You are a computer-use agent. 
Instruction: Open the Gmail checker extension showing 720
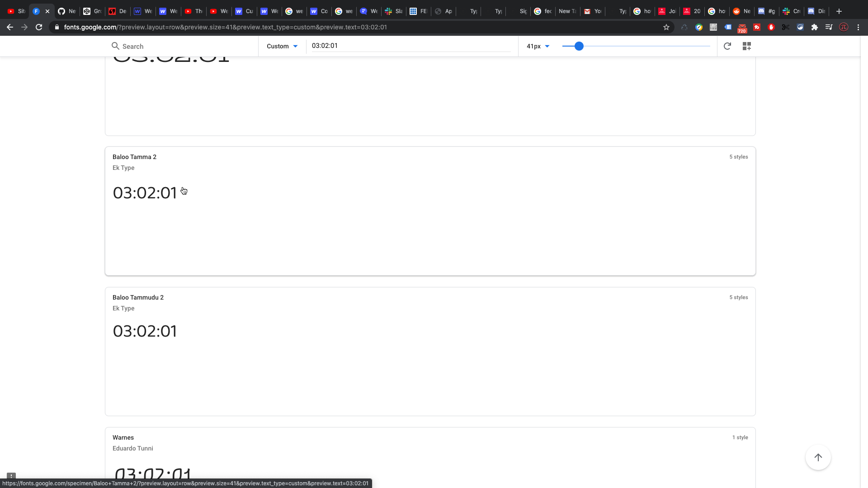[742, 28]
